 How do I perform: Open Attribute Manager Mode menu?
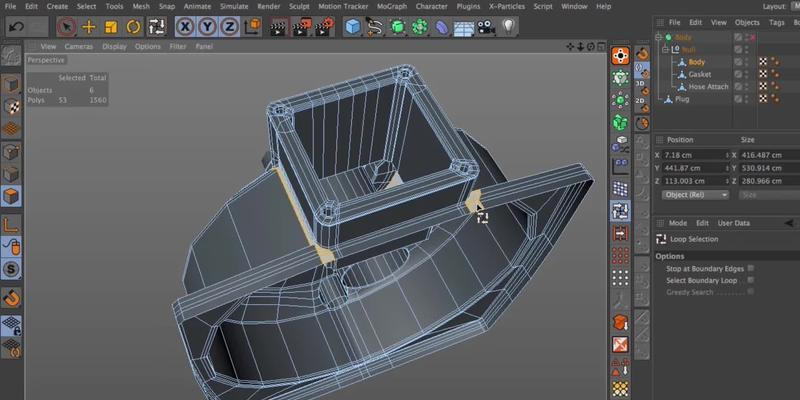(678, 223)
